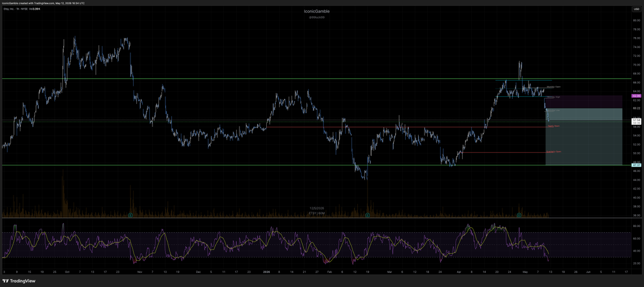644x287 pixels.
Task: Click the 36.00 price axis value
Action: (636, 216)
